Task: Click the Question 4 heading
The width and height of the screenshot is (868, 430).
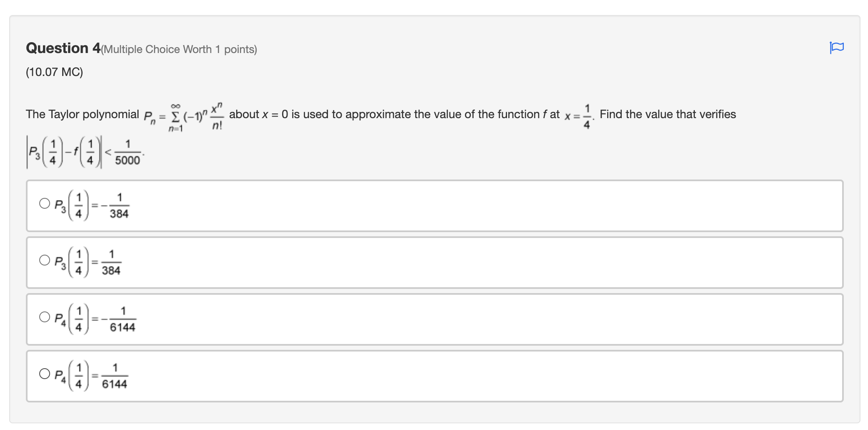Action: point(63,48)
